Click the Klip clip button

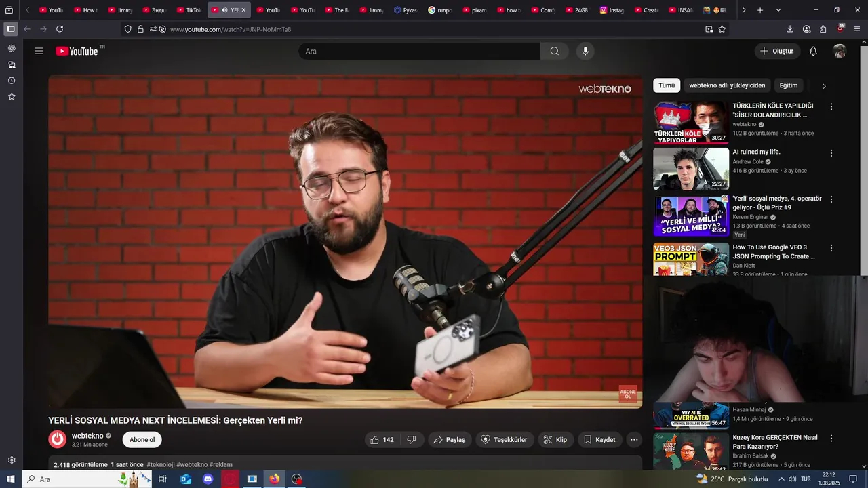(555, 440)
